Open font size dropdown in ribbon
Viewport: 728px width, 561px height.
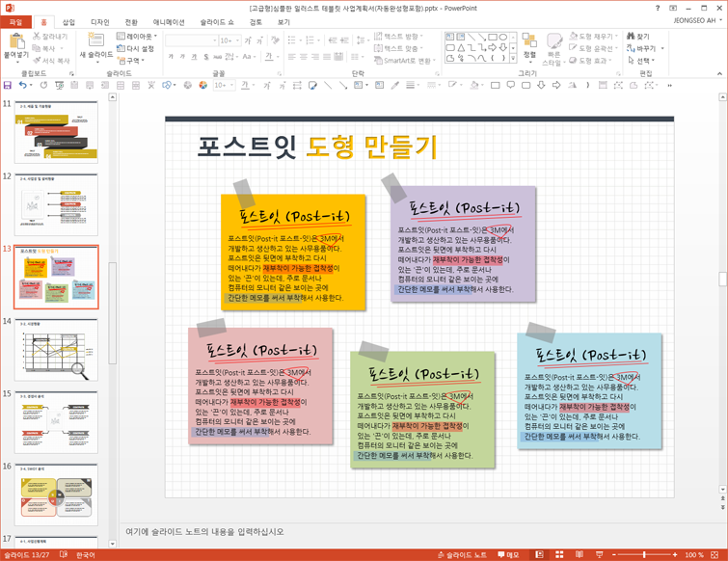238,40
